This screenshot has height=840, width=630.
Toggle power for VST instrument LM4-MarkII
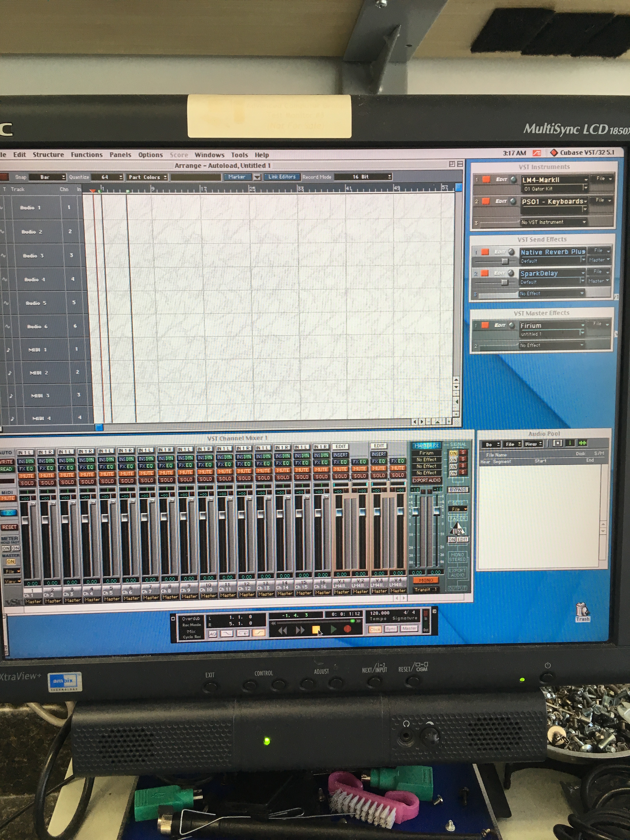[486, 179]
